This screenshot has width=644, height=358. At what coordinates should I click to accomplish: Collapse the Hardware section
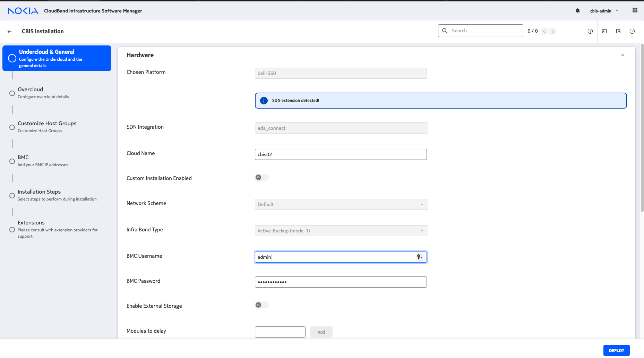[623, 55]
